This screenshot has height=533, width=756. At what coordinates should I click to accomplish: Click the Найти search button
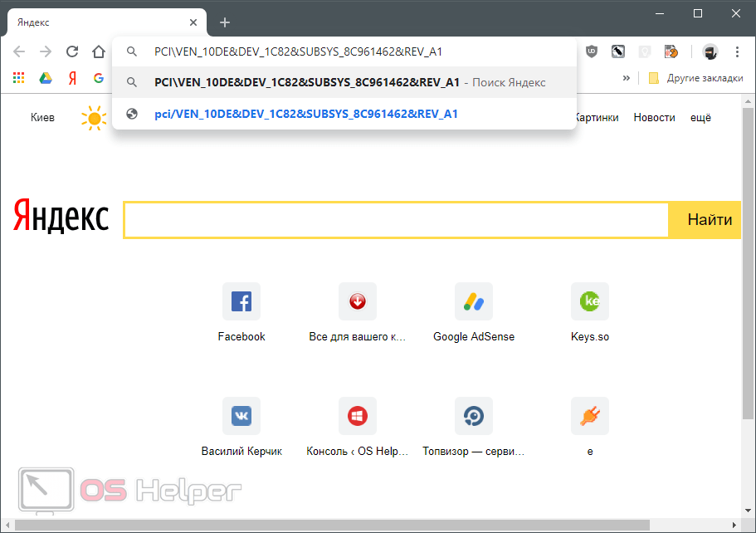pos(709,220)
